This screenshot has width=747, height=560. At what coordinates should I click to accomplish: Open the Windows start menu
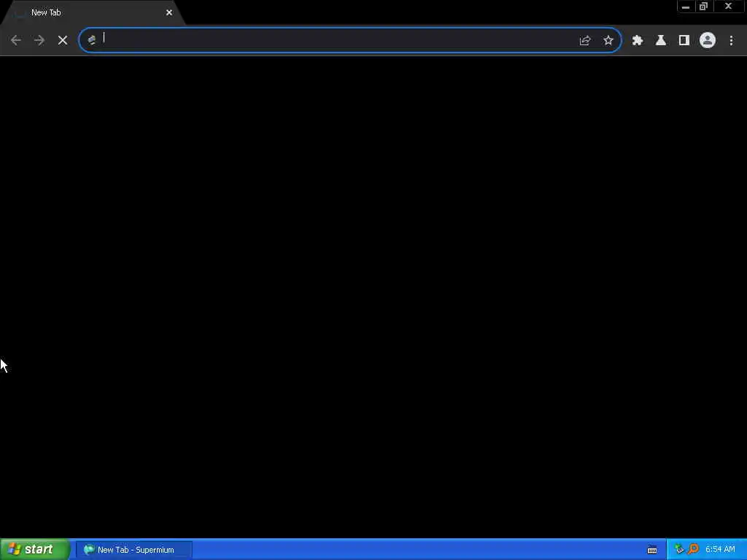35,550
